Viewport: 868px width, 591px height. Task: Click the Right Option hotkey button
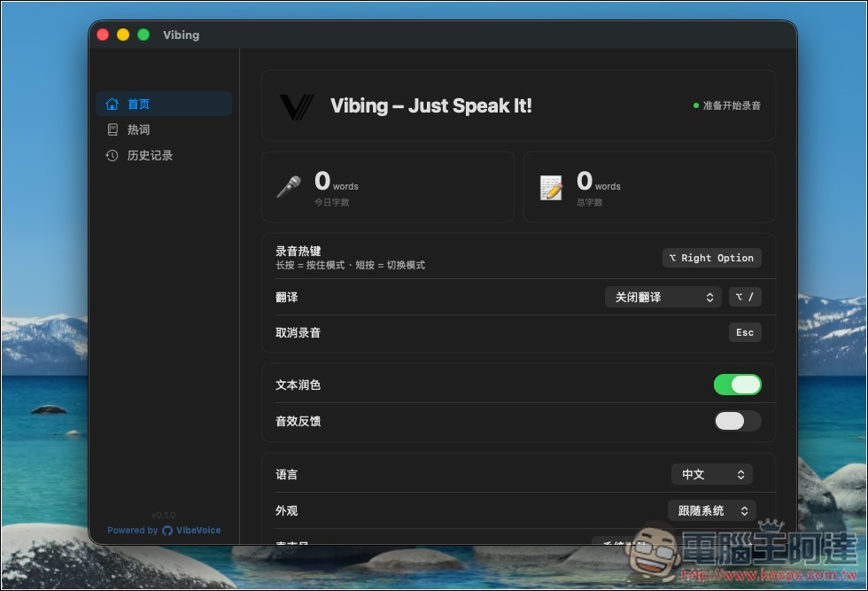(711, 258)
